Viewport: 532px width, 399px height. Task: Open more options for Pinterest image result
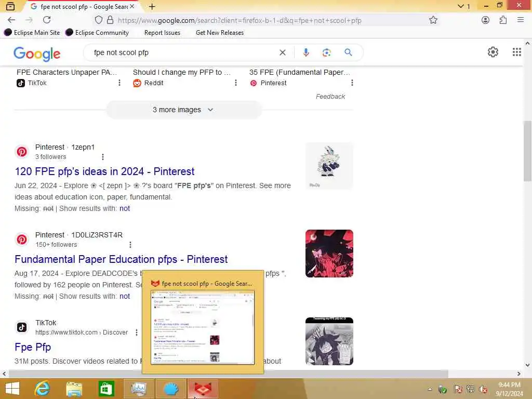[352, 83]
